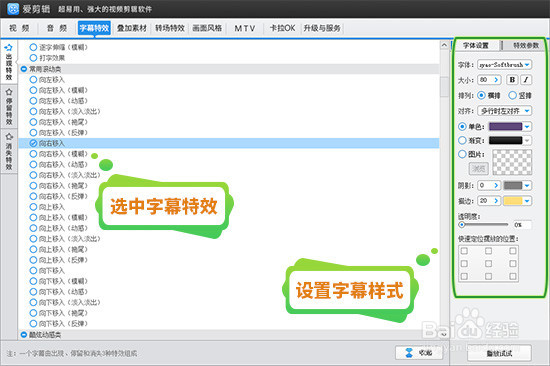Viewport: 550px width, 366px height.
Task: Collapse the 常用滚动类 category
Action: pos(24,69)
